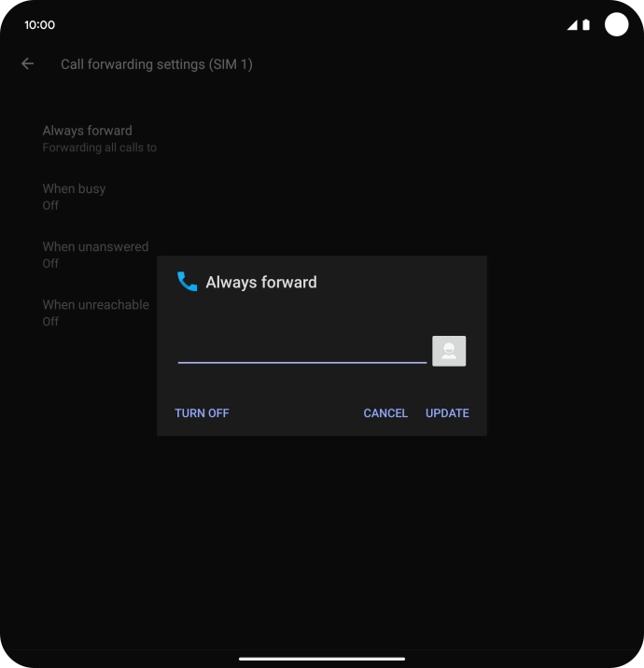Screen dimensions: 644x668
Task: Tap the signal strength icon in status bar
Action: pyautogui.click(x=572, y=25)
